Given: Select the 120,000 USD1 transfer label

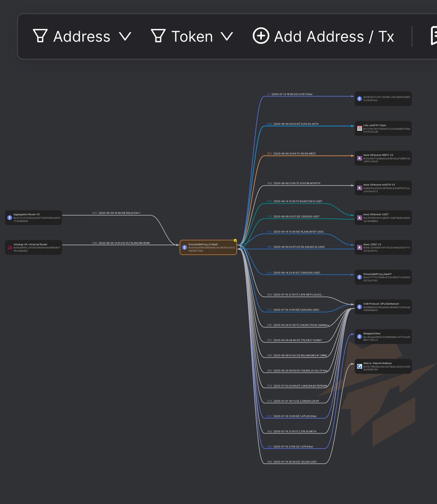Looking at the screenshot, I should (x=292, y=462).
